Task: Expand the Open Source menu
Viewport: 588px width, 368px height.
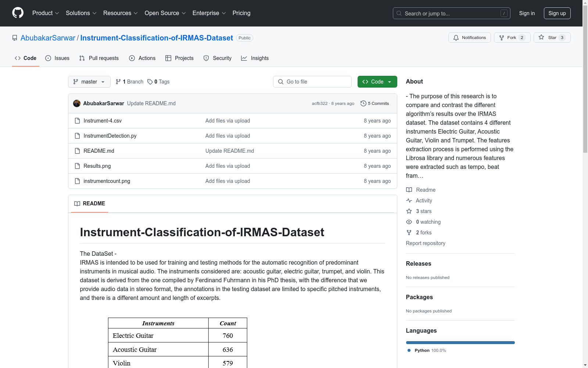Action: (x=165, y=13)
